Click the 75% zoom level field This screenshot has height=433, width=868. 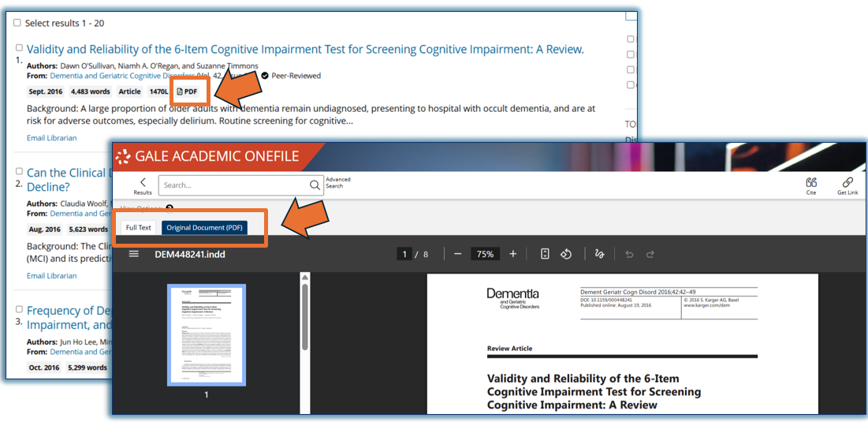tap(486, 254)
